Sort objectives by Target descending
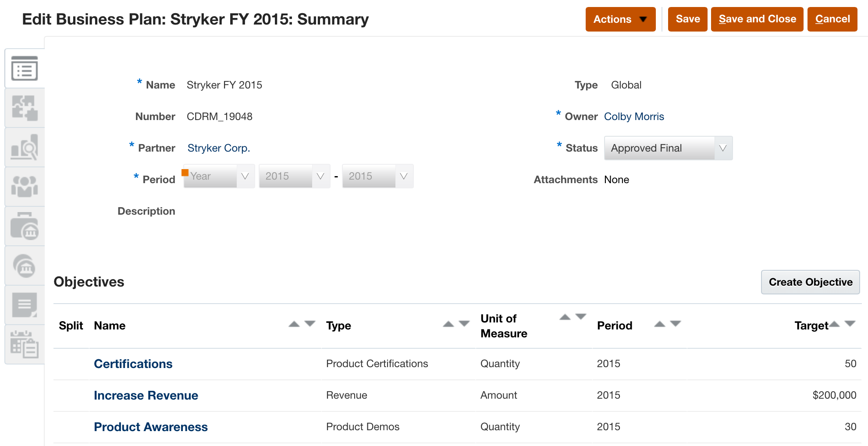This screenshot has width=868, height=446. point(850,324)
